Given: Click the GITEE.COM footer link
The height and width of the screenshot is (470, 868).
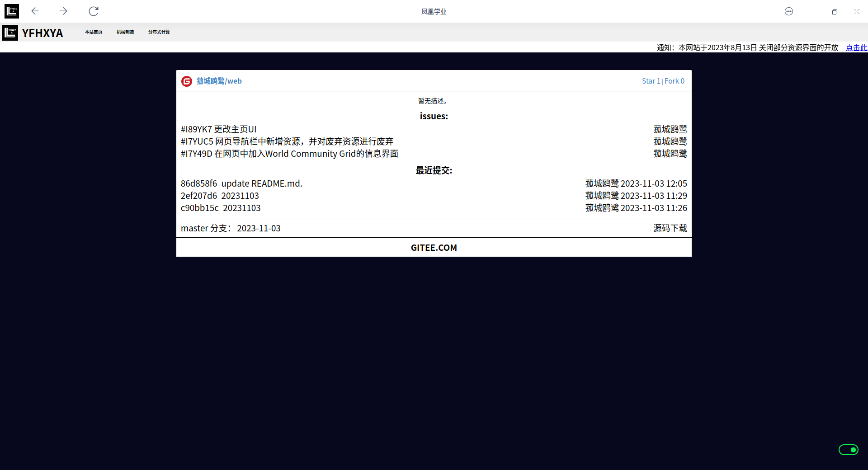Looking at the screenshot, I should (x=434, y=248).
